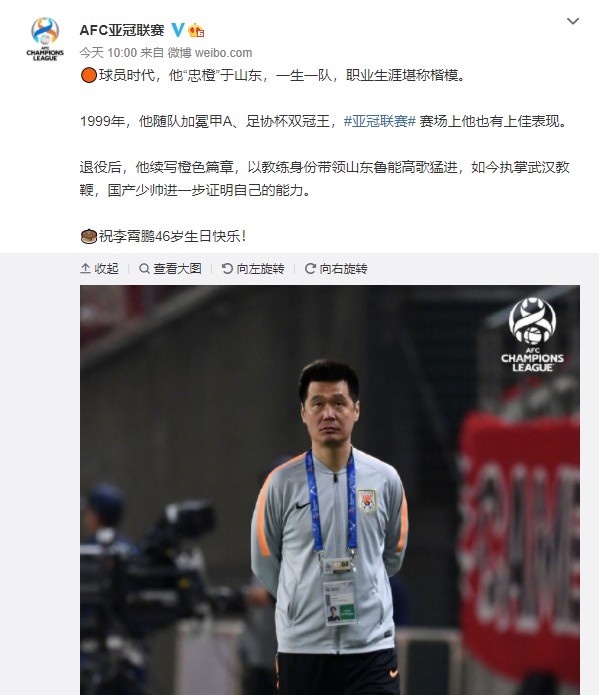Image resolution: width=599 pixels, height=695 pixels.
Task: Click the orange circle emoji in post
Action: click(89, 75)
